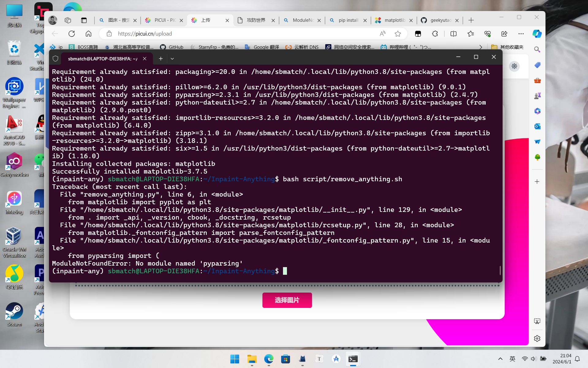
Task: Open the tab actions menu icon
Action: coord(84,20)
